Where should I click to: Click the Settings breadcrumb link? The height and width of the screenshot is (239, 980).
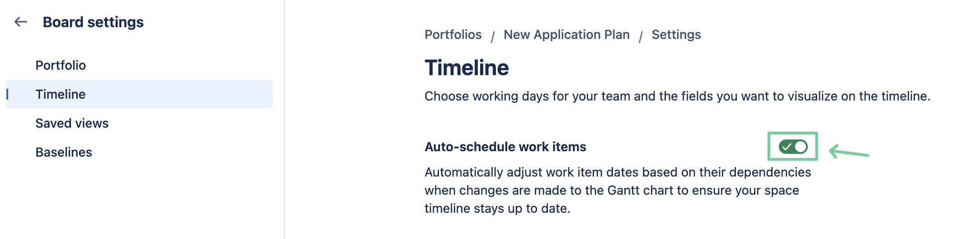tap(676, 35)
